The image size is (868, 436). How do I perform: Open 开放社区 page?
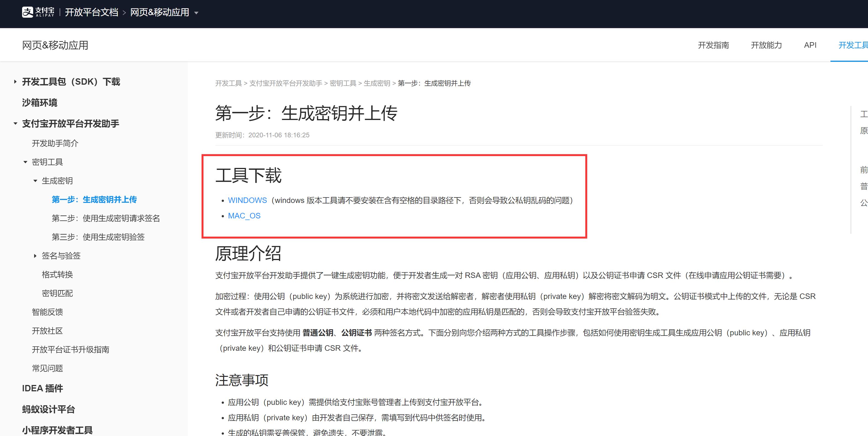coord(47,331)
